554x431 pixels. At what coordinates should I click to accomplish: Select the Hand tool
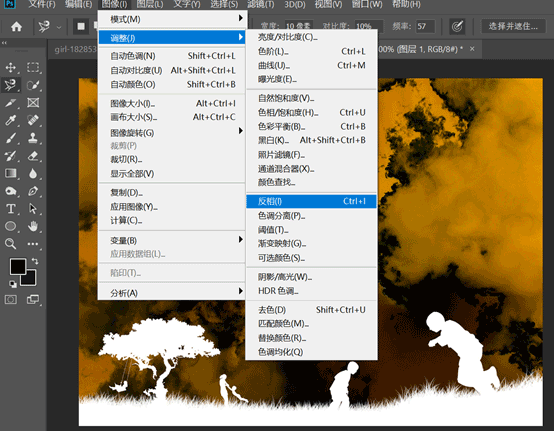pyautogui.click(x=33, y=226)
